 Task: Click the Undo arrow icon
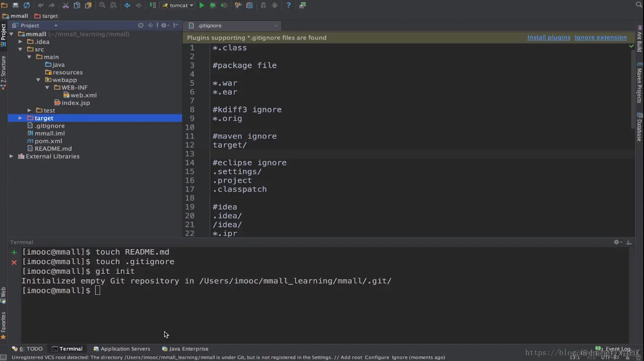(x=41, y=5)
